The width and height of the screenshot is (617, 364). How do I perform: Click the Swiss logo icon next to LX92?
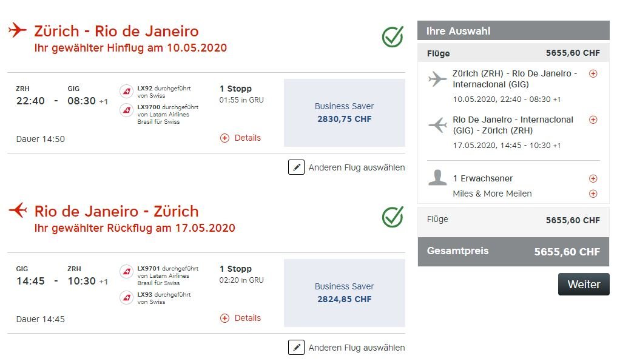point(126,92)
